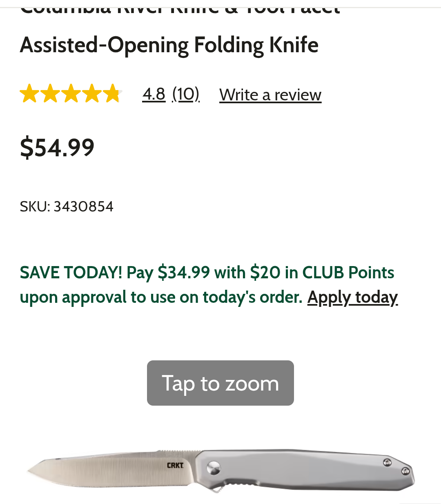Click the CRKT logo on the blade
Screen dimensions: 441x504
click(175, 465)
